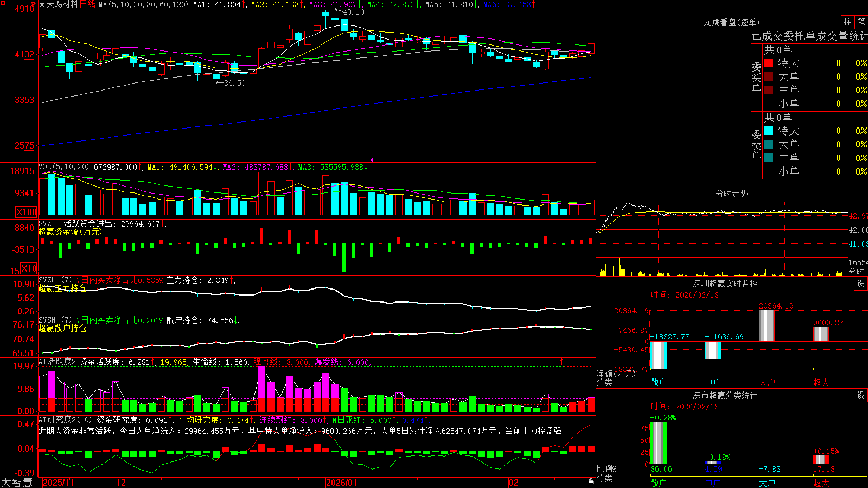The height and width of the screenshot is (488, 868).
Task: Click the 中户 bar in 实时监控 chart
Action: pos(713,351)
